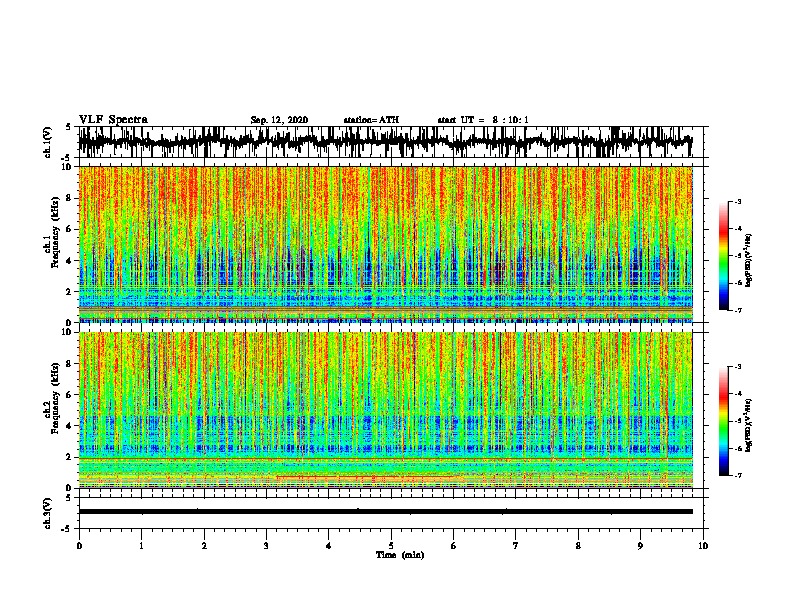Click time axis tick label "7"
The height and width of the screenshot is (612, 792).
coord(516,546)
